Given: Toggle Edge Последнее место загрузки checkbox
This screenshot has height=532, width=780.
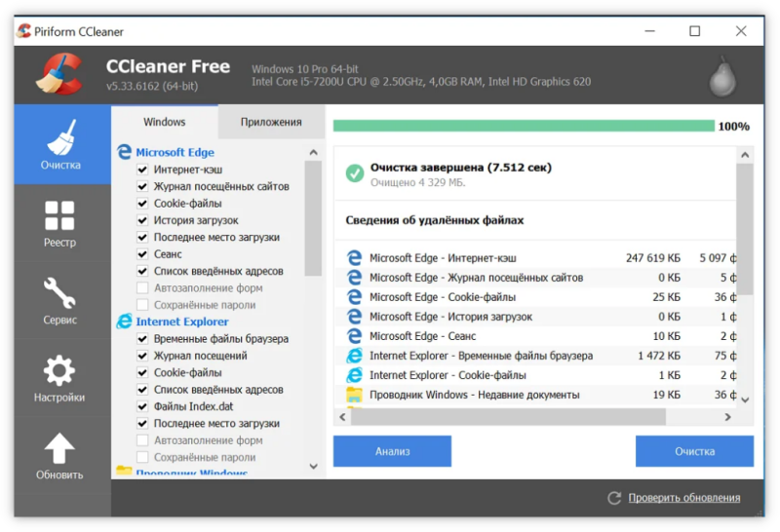Looking at the screenshot, I should [x=142, y=237].
